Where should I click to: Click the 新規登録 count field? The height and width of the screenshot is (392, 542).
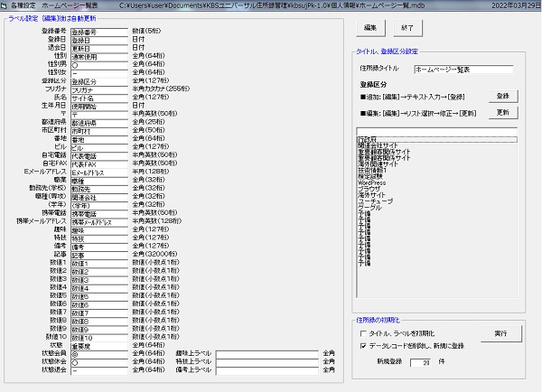424,362
